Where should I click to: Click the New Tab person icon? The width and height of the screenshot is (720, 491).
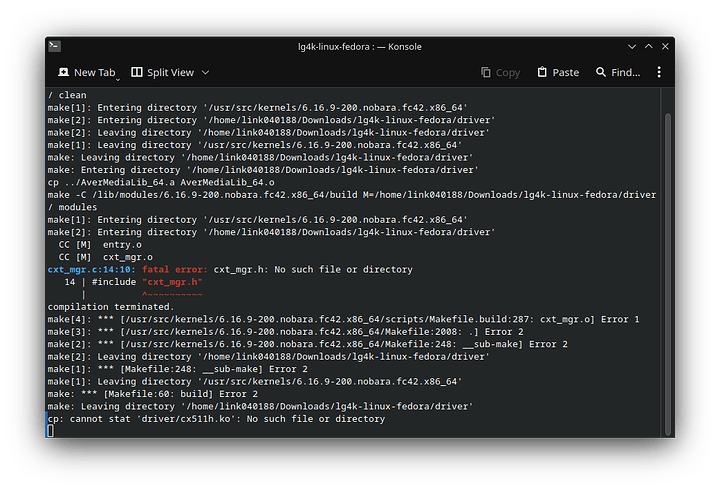point(63,73)
